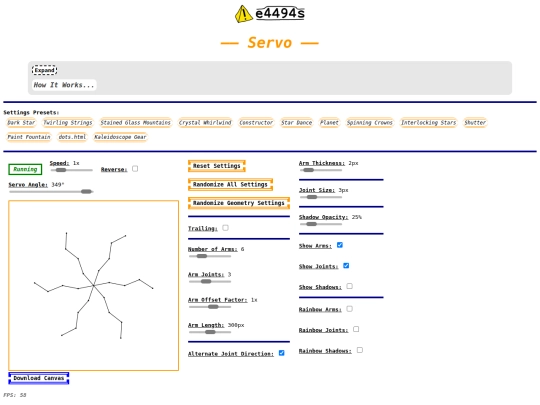Select the Shutter preset
This screenshot has height=405, width=540.
coord(475,123)
